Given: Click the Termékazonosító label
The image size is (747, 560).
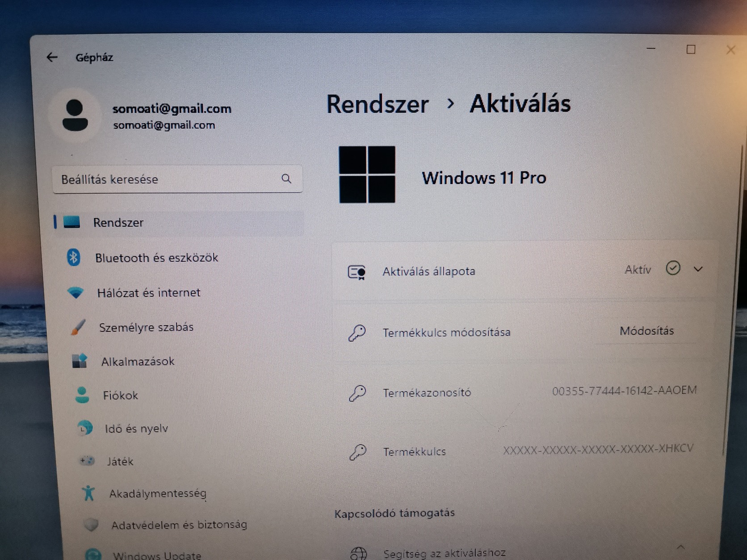Looking at the screenshot, I should coord(427,393).
